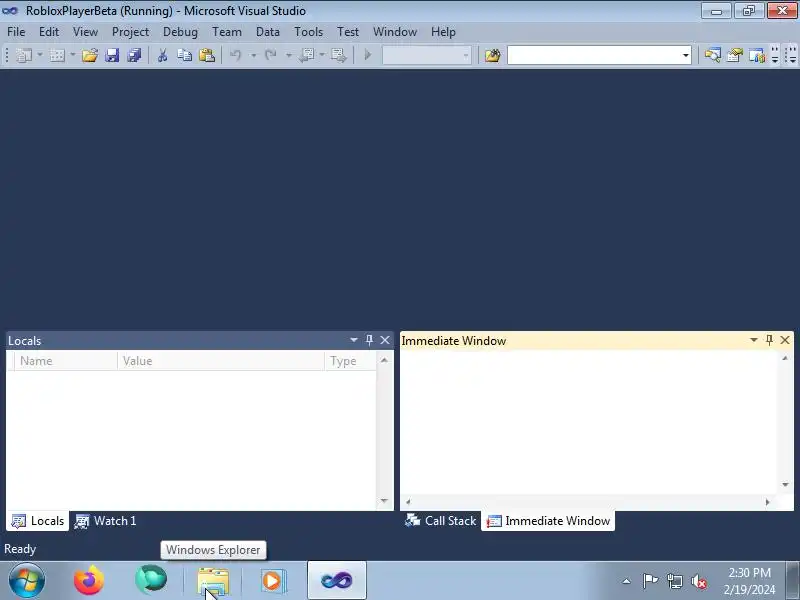Click the Cut scissors icon
The width and height of the screenshot is (800, 600).
pyautogui.click(x=163, y=55)
